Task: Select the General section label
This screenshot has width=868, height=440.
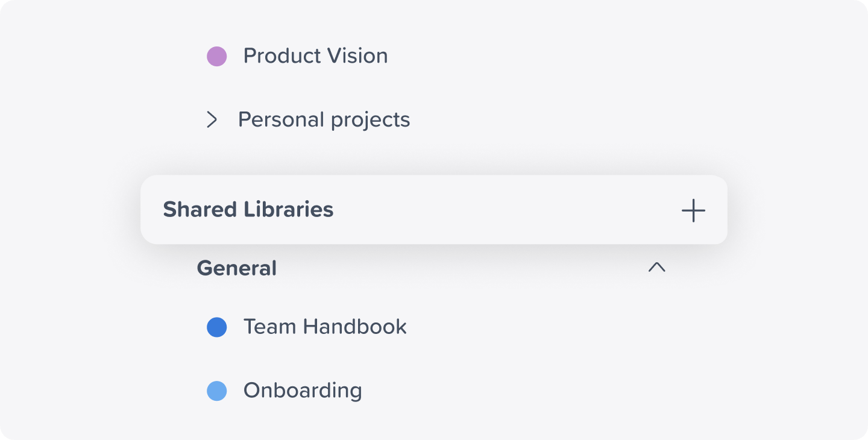Action: [236, 268]
